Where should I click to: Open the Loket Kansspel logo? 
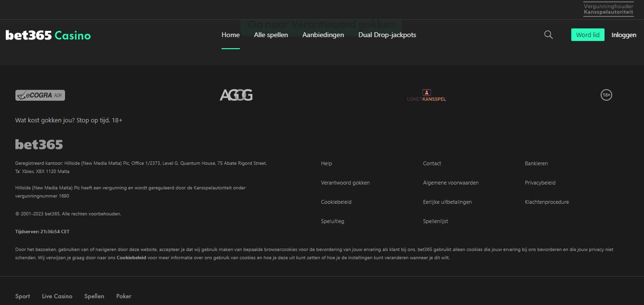click(x=427, y=95)
